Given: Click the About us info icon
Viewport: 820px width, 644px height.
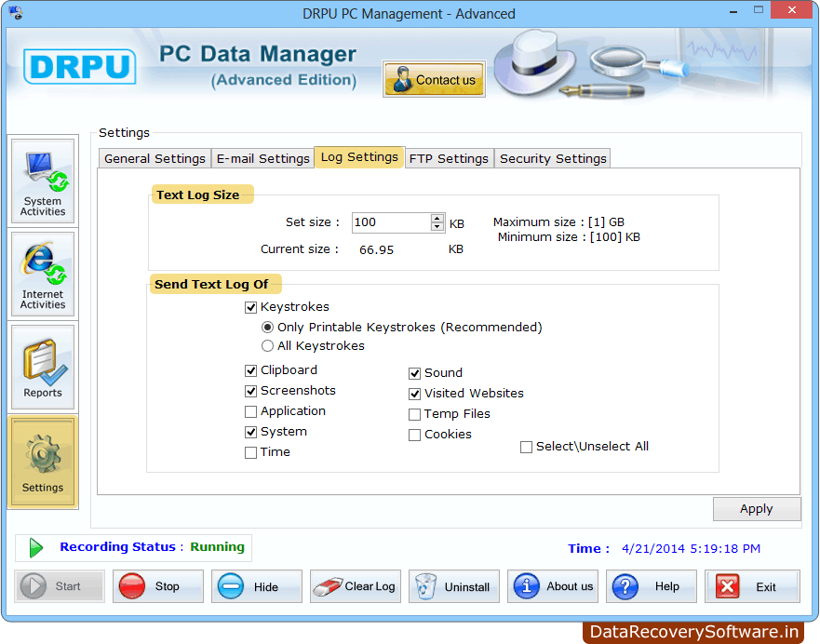Looking at the screenshot, I should coord(527,586).
